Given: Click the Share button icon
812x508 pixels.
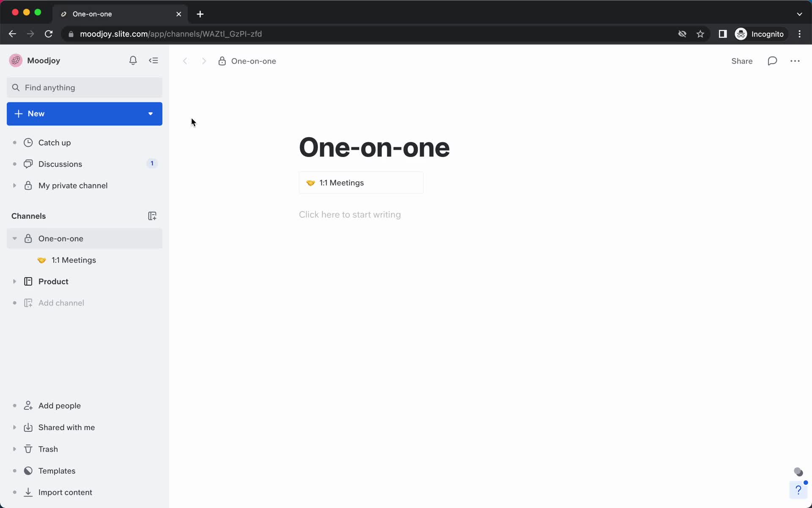Looking at the screenshot, I should 743,61.
